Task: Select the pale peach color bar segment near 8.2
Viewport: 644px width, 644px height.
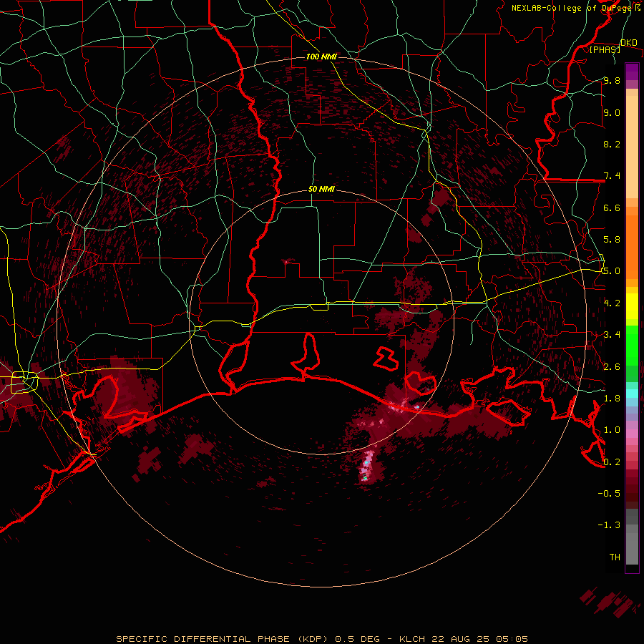Action: tap(632, 147)
